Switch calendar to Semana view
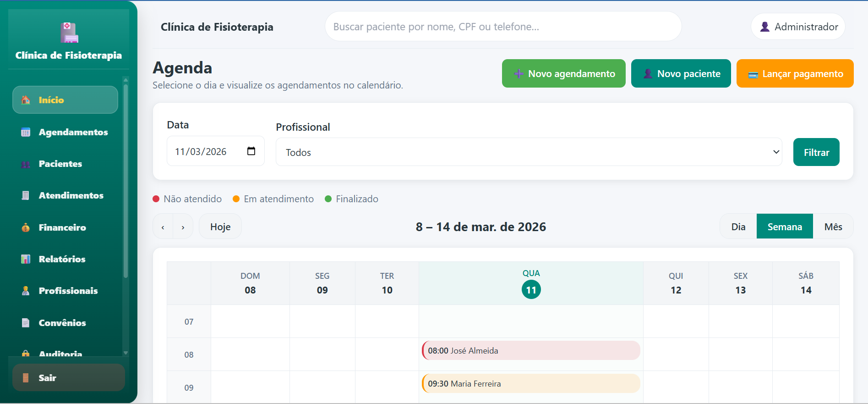868x404 pixels. [x=785, y=227]
